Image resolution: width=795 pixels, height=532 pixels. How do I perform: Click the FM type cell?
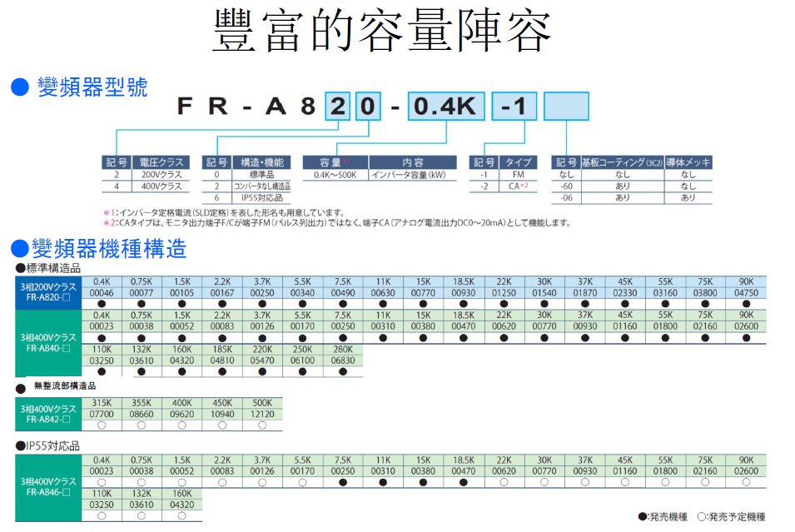pos(518,175)
